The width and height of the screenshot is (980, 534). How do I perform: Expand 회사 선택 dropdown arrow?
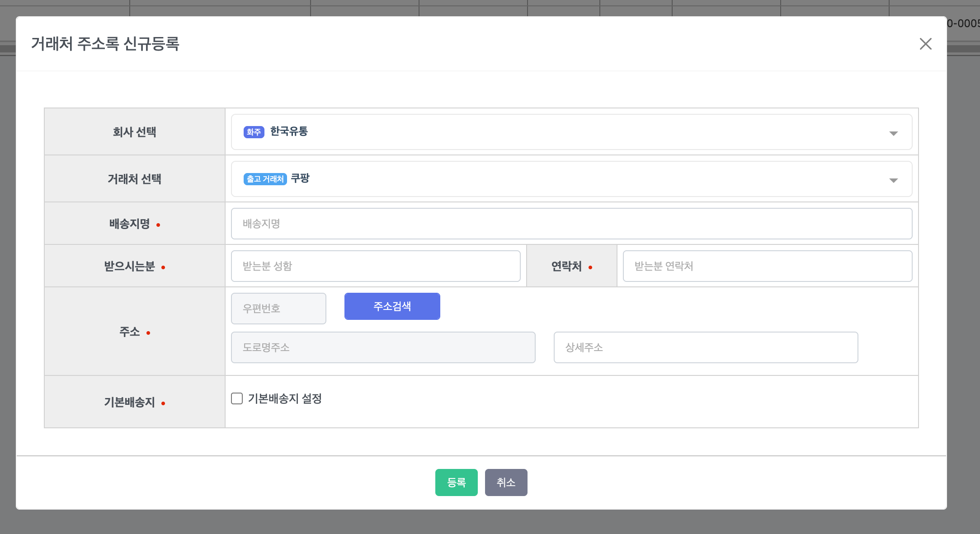click(893, 133)
